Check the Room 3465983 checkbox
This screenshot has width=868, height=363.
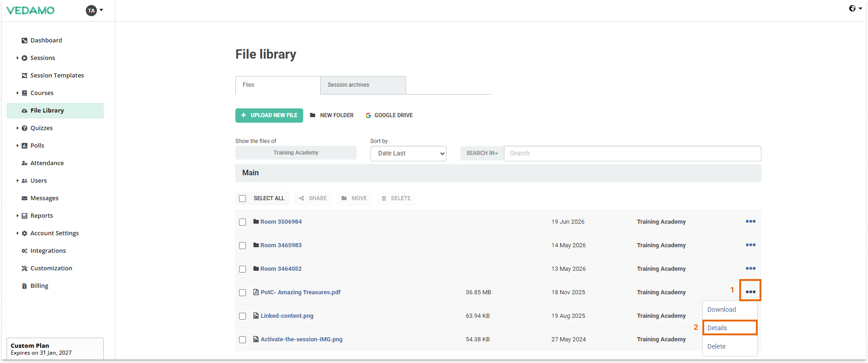click(x=243, y=246)
